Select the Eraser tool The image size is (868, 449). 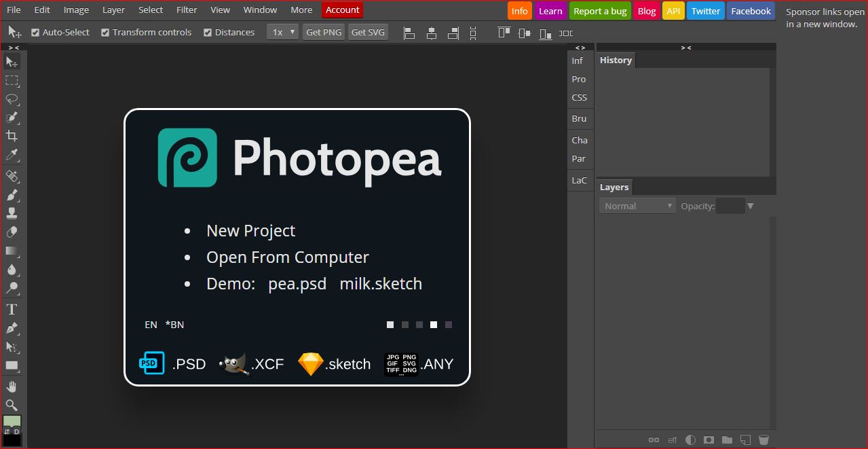[12, 232]
